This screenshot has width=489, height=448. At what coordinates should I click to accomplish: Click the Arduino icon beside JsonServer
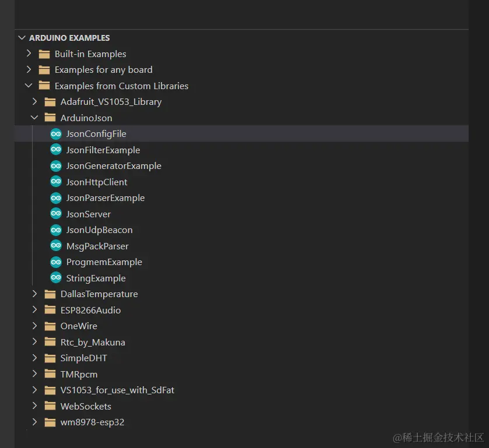pyautogui.click(x=56, y=214)
